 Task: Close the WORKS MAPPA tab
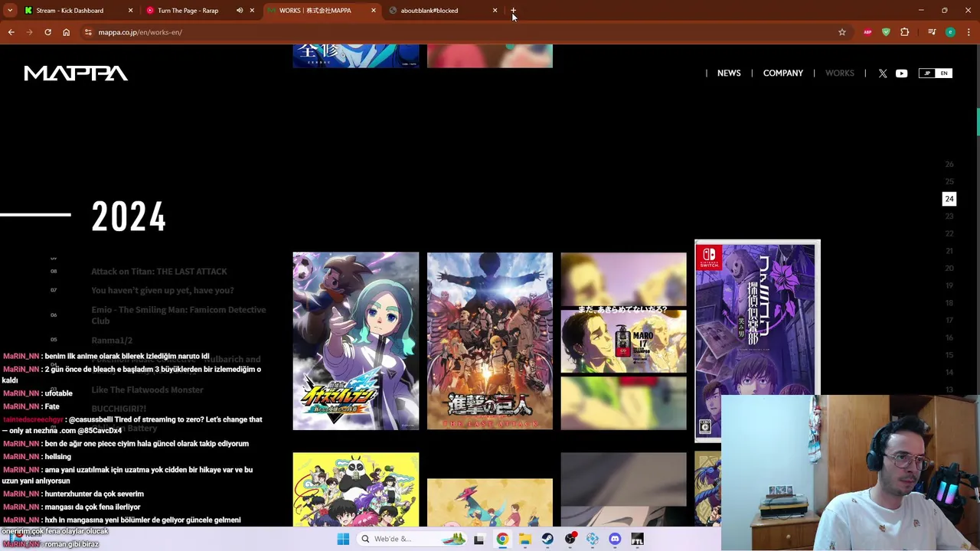pyautogui.click(x=374, y=11)
